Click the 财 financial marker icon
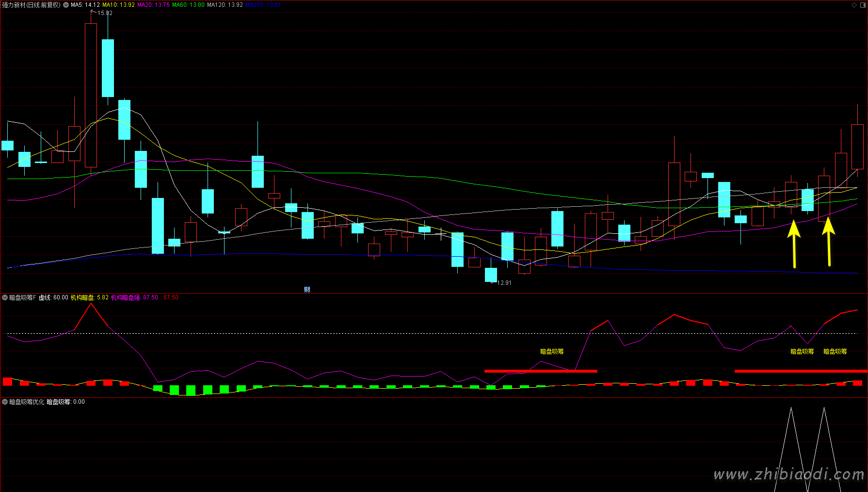Screen dimensions: 868x492 tap(307, 290)
